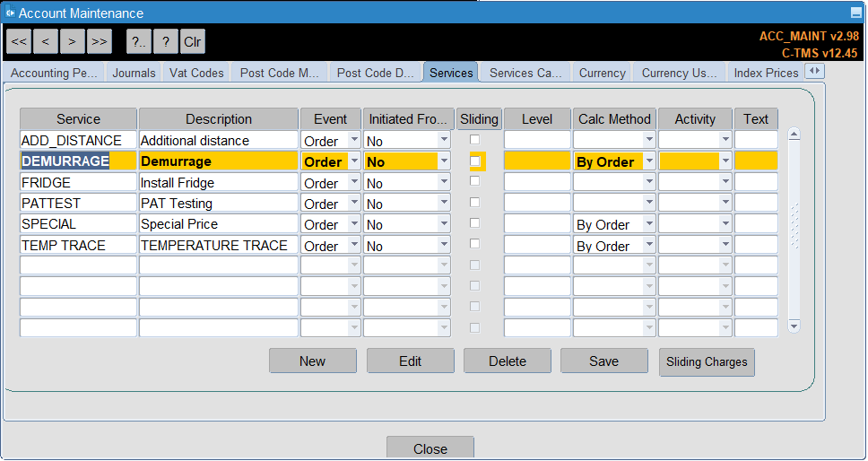The width and height of the screenshot is (868, 461).
Task: Open Event dropdown on DEMURRAGE row
Action: click(x=354, y=161)
